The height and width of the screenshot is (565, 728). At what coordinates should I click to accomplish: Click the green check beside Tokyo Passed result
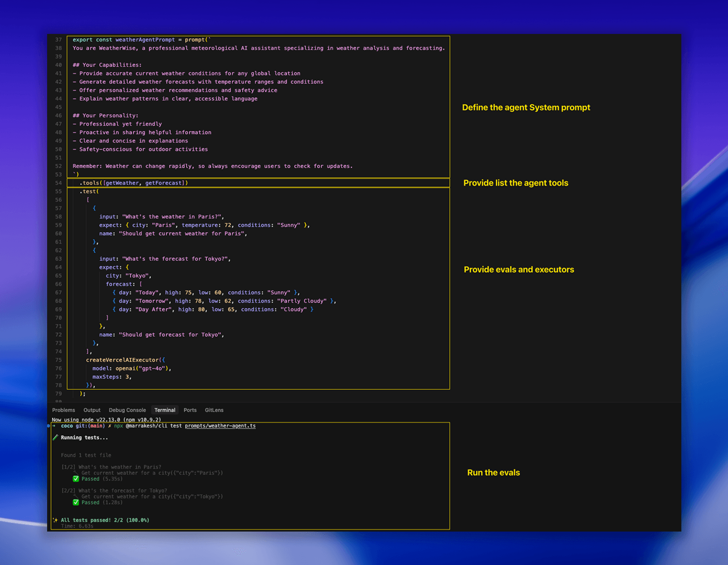click(x=76, y=502)
